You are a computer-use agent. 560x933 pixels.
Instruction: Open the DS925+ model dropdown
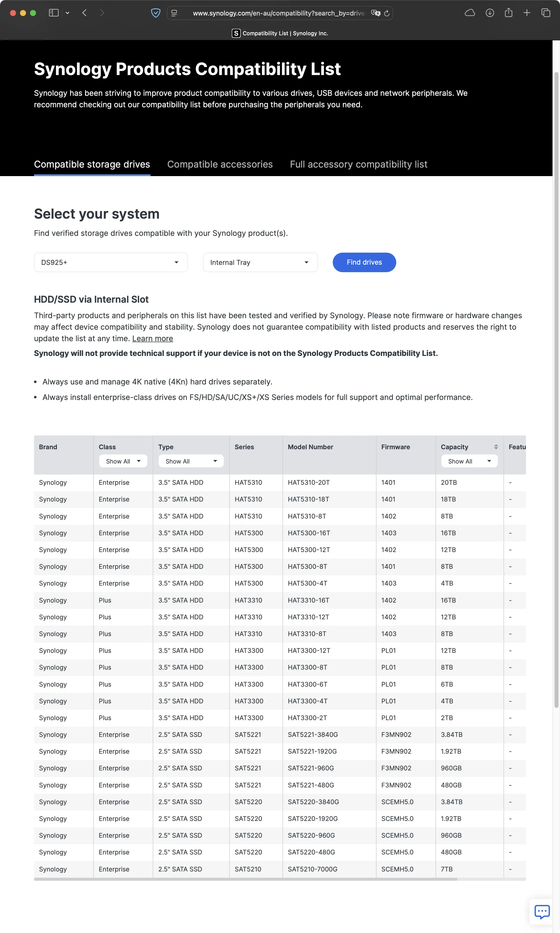coord(111,262)
